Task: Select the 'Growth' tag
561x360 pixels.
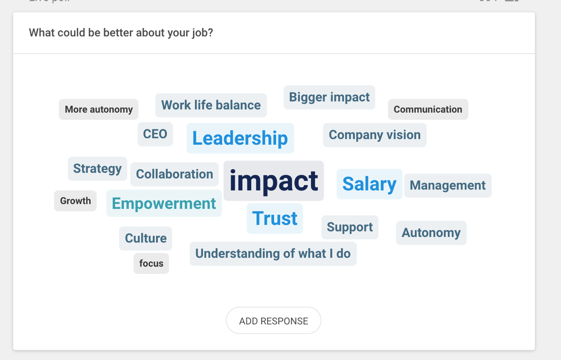Action: point(75,201)
